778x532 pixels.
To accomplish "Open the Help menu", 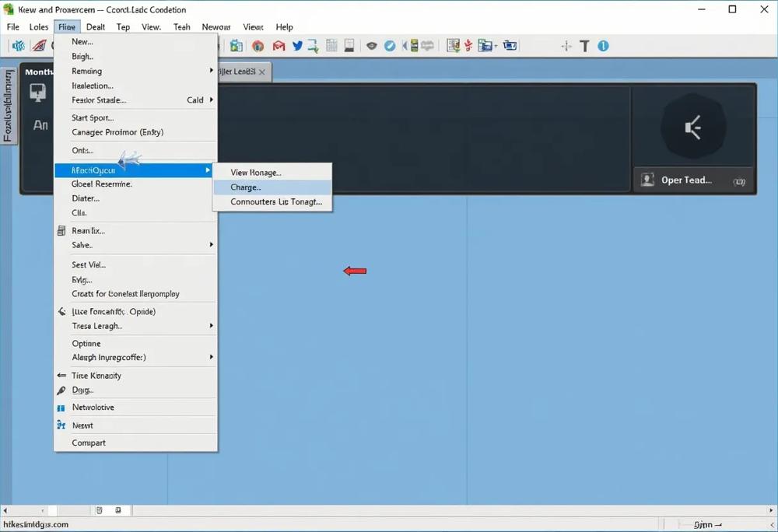I will tap(284, 27).
